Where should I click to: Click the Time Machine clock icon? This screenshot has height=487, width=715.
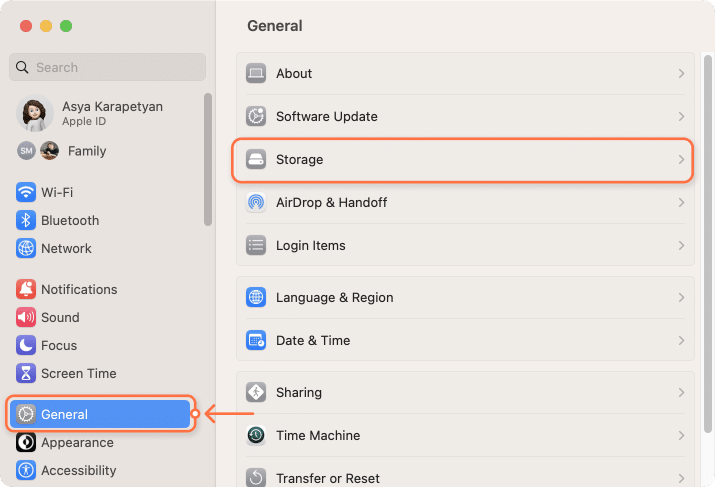[256, 435]
